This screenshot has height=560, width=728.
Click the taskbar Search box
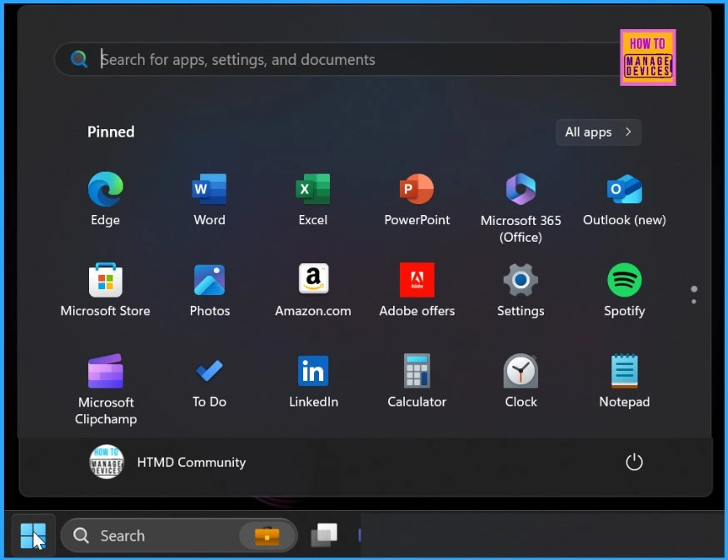pos(179,535)
